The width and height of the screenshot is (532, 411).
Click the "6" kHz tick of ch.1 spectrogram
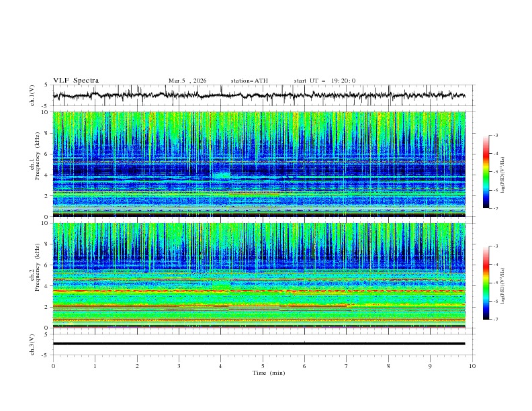[47, 154]
